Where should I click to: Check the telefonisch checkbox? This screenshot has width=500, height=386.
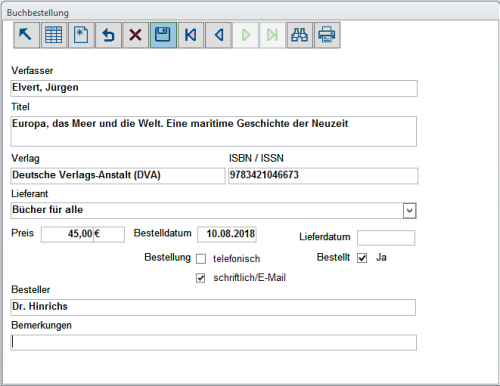pyautogui.click(x=201, y=259)
